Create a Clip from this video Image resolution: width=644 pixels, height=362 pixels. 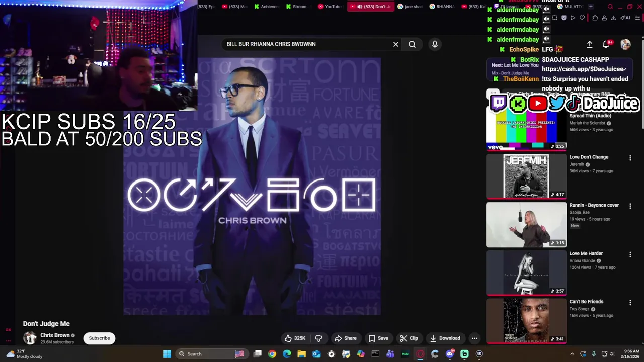pyautogui.click(x=409, y=338)
